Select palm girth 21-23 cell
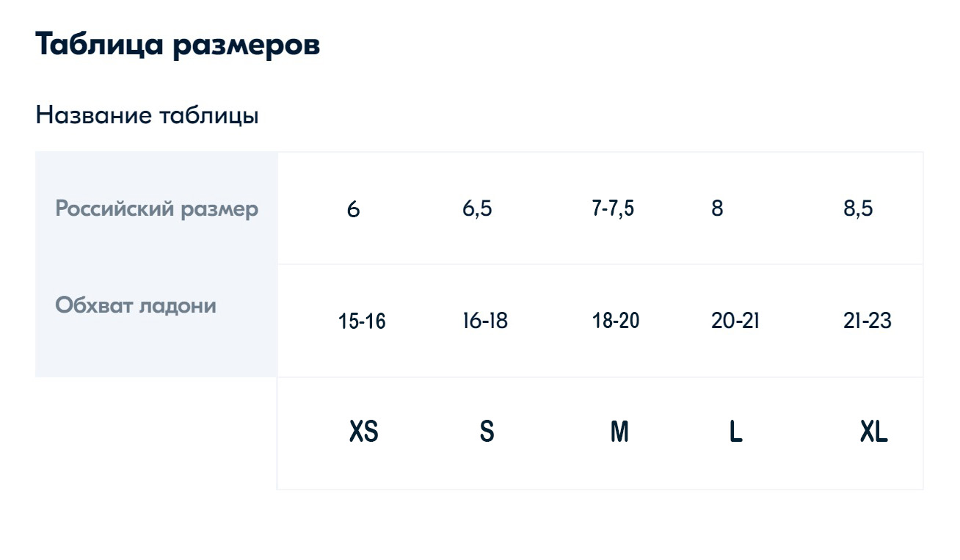The height and width of the screenshot is (560, 960). point(868,321)
